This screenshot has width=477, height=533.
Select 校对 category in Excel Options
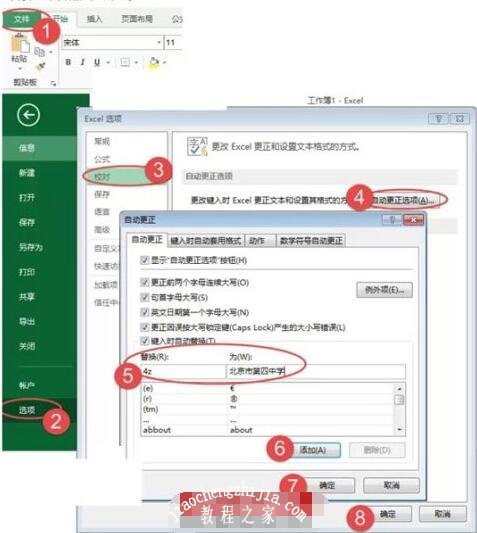(x=102, y=176)
